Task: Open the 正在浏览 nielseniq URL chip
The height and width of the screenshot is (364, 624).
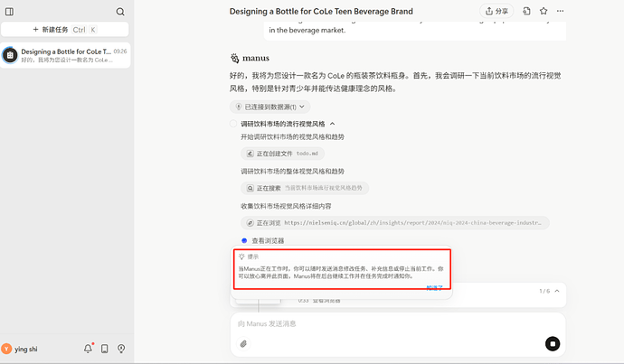Action: [395, 223]
